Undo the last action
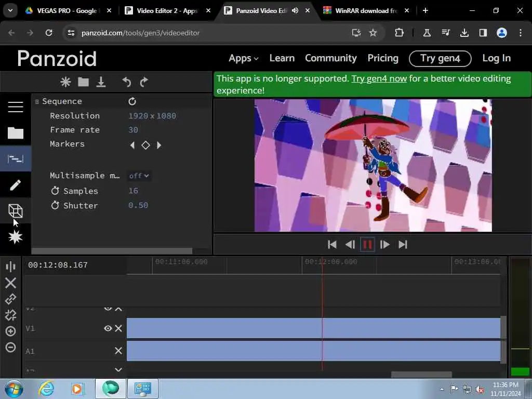 click(127, 82)
